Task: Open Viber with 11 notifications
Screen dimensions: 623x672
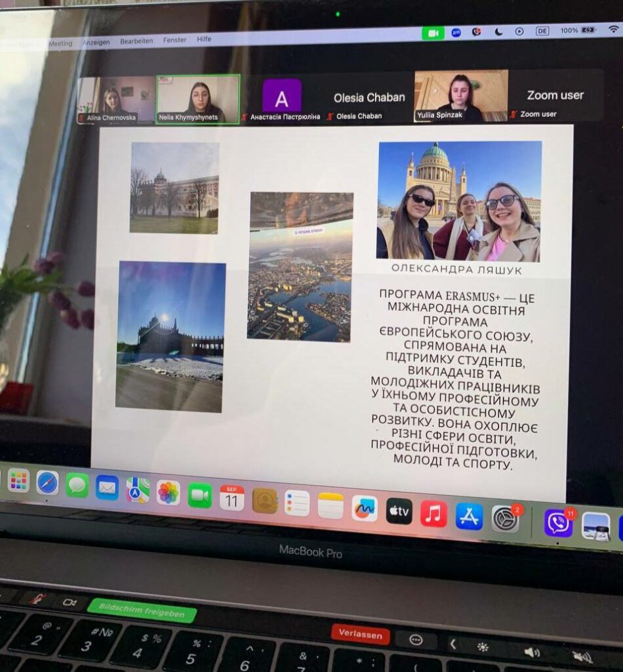Action: click(x=557, y=523)
